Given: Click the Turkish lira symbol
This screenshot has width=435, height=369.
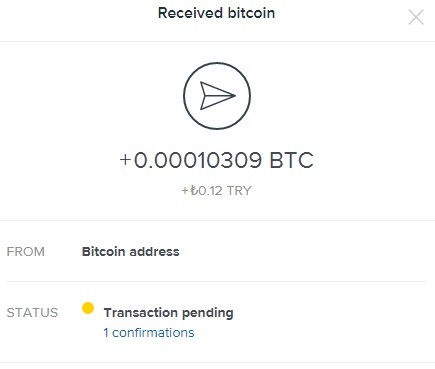Looking at the screenshot, I should [x=194, y=191].
